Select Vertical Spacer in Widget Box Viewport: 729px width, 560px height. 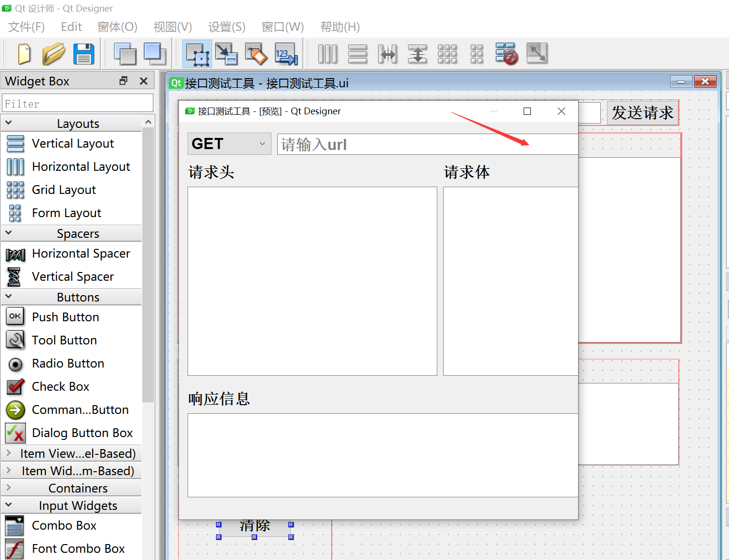tap(72, 276)
